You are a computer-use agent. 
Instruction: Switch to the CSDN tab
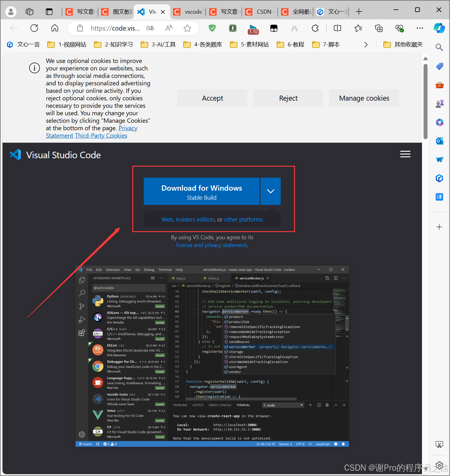click(260, 12)
